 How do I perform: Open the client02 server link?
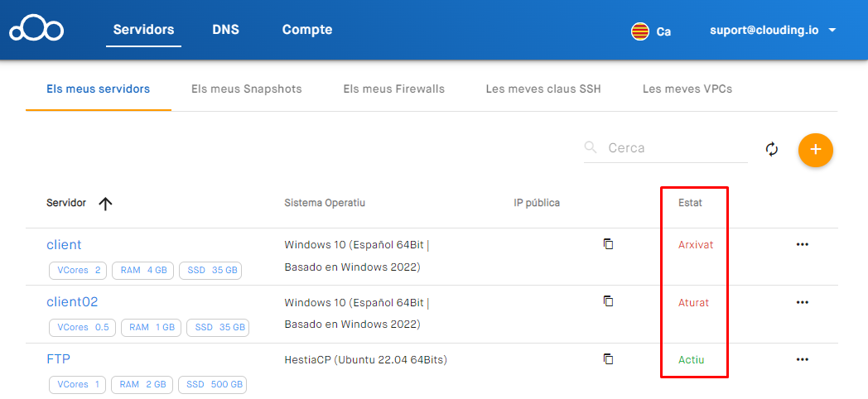[72, 302]
